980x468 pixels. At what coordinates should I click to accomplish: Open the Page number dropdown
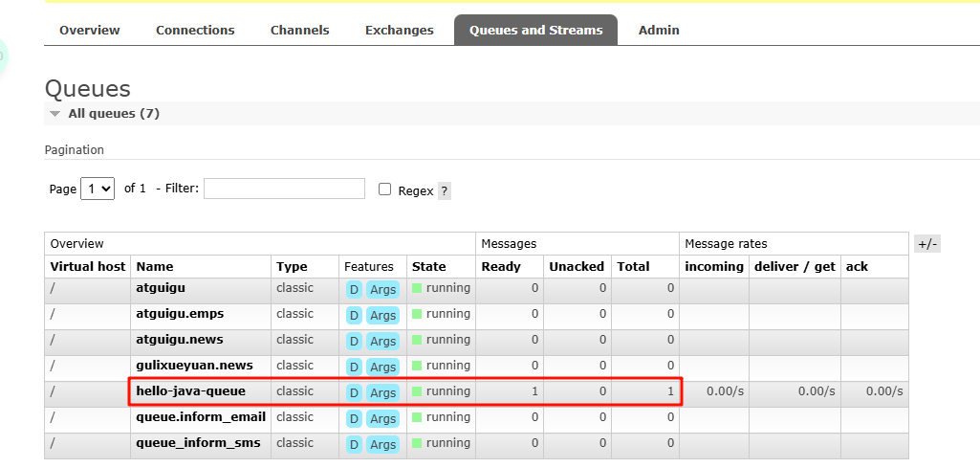click(98, 189)
